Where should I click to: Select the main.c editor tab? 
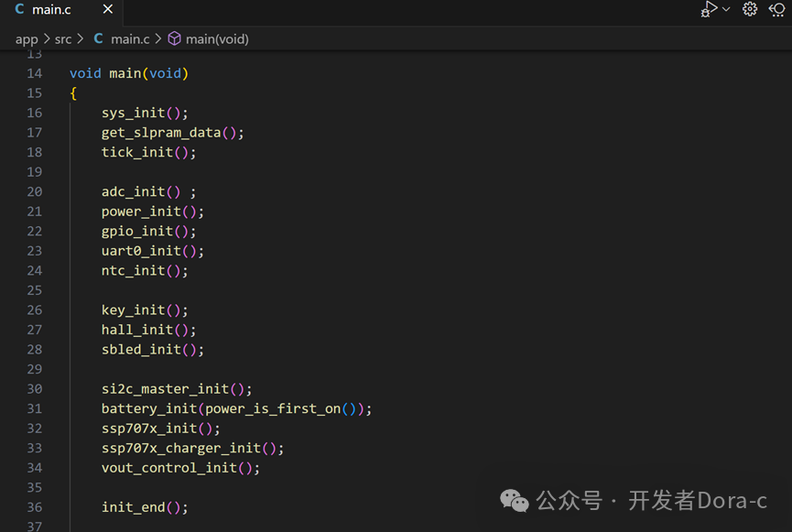pyautogui.click(x=51, y=10)
